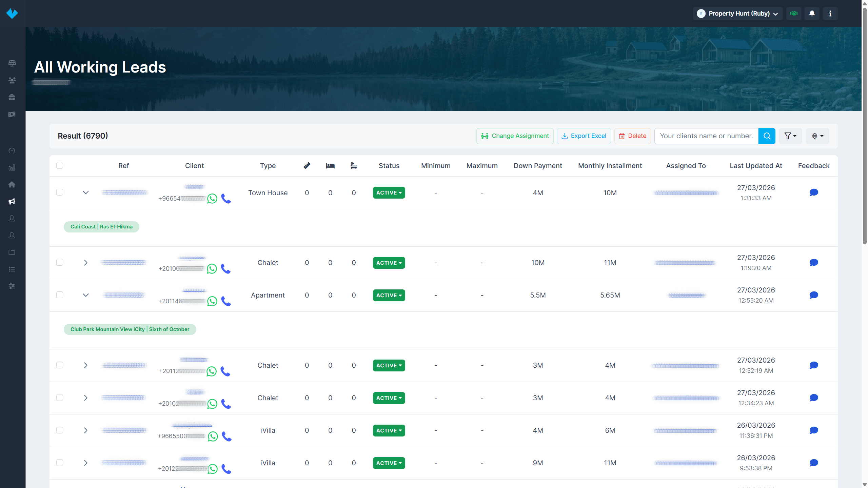
Task: Open the bar chart icon in sidebar
Action: pyautogui.click(x=12, y=168)
